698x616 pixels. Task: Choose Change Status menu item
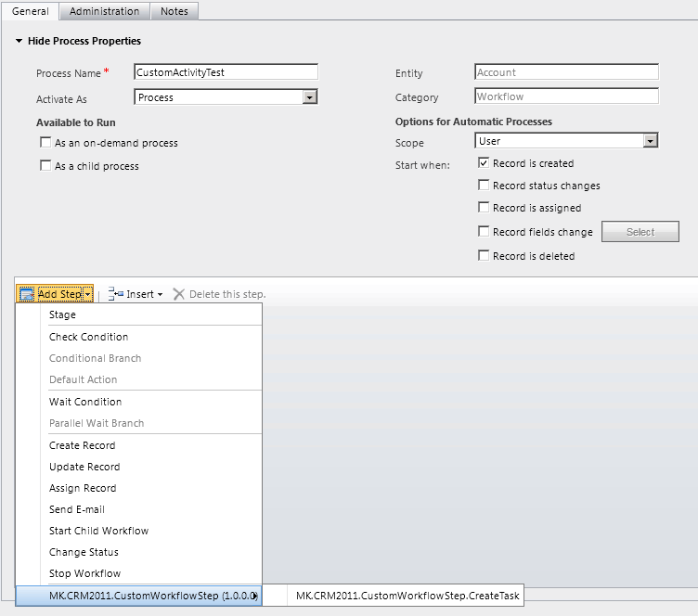139,552
